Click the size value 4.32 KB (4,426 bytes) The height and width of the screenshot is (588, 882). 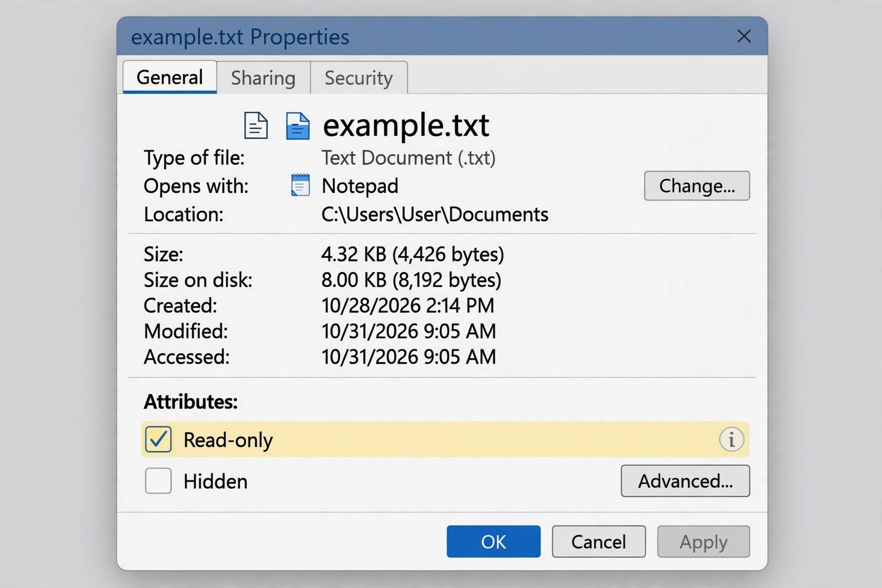pyautogui.click(x=413, y=254)
